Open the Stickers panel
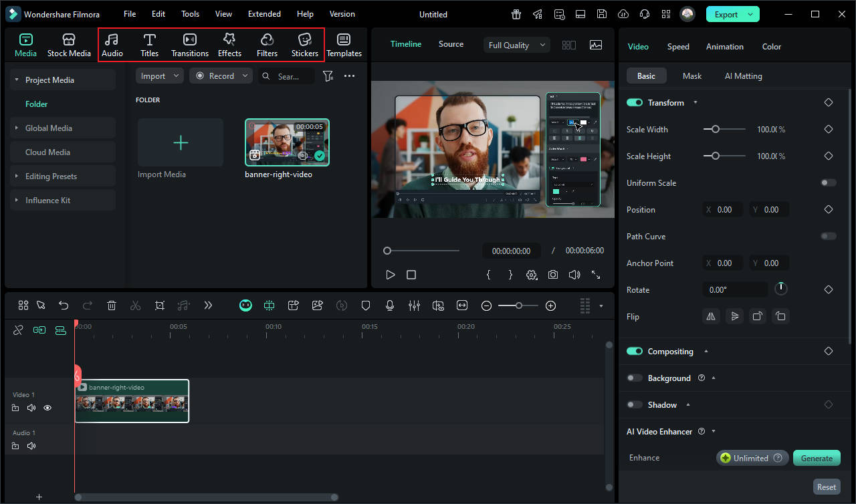This screenshot has width=856, height=504. (x=304, y=45)
